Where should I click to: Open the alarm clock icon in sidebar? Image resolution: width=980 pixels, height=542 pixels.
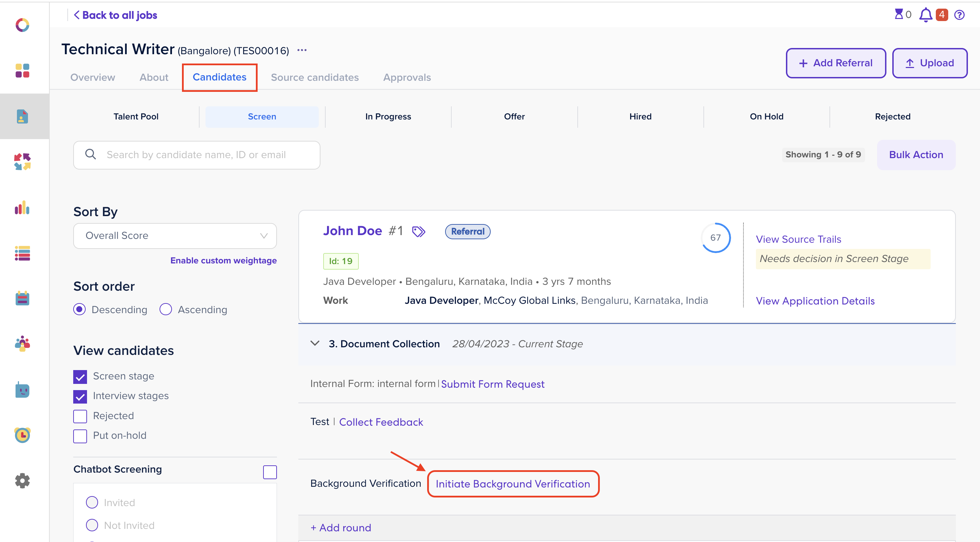pos(22,435)
